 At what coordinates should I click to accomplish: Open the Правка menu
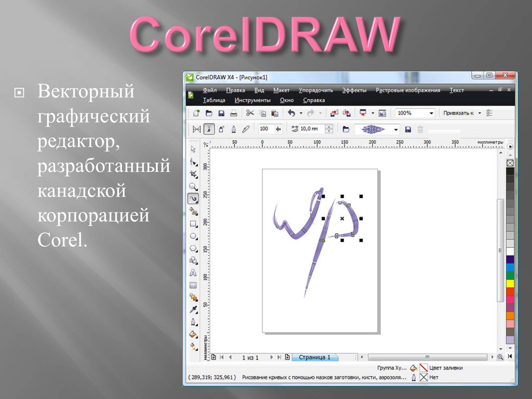coord(235,90)
